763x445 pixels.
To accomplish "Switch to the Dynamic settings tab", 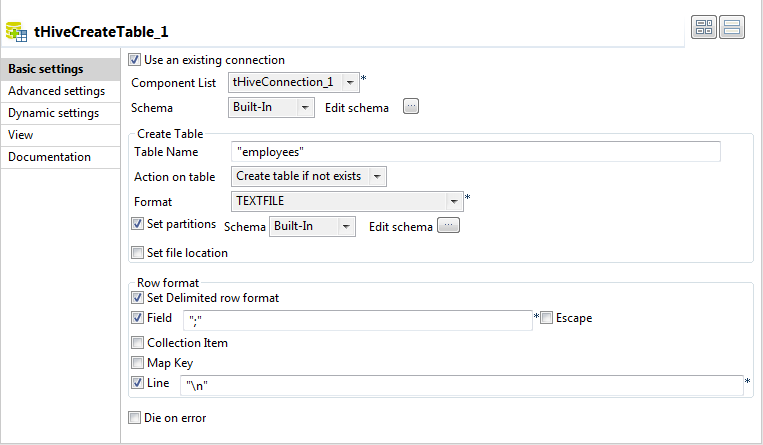I will tap(53, 113).
